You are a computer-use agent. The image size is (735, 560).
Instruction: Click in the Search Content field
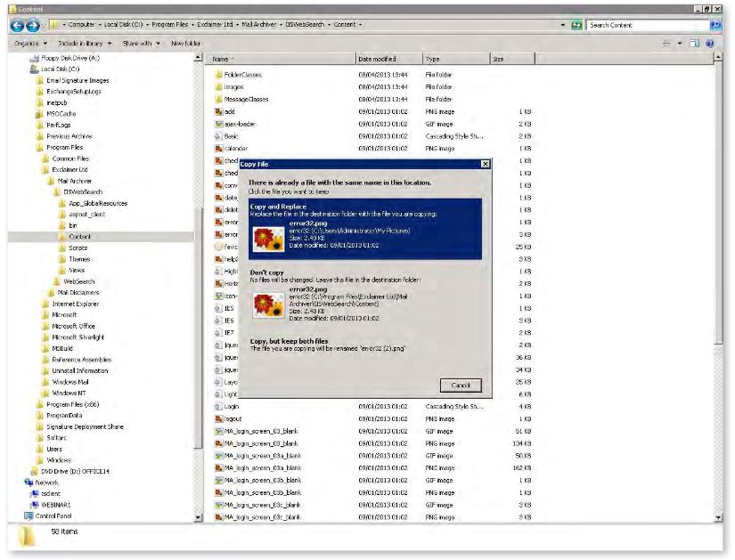[x=648, y=25]
